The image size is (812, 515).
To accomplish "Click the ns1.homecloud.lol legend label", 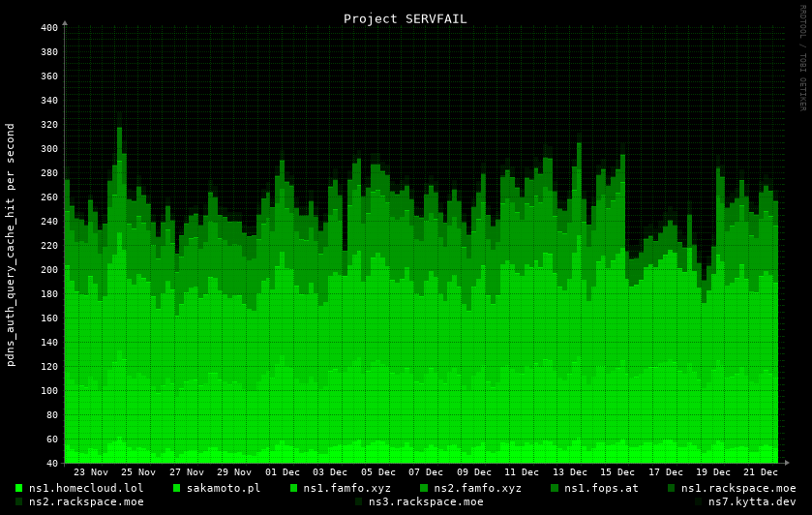I will [86, 488].
